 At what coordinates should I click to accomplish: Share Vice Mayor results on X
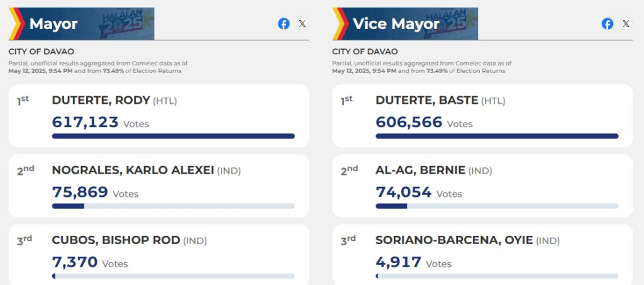pyautogui.click(x=626, y=24)
